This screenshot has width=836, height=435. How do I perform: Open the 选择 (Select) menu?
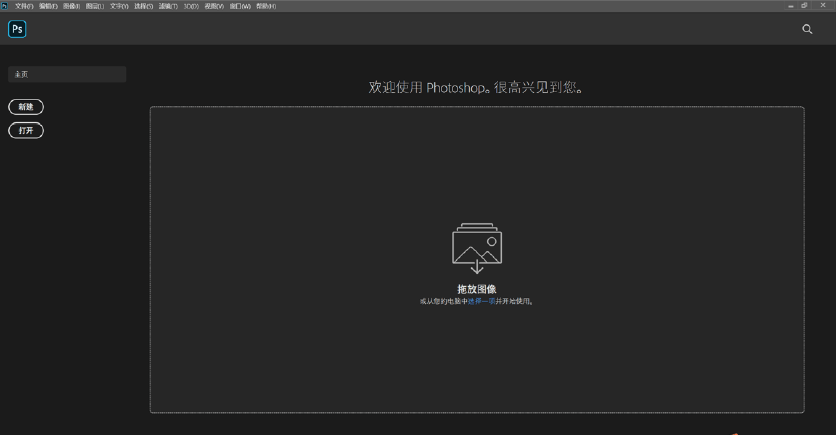pos(144,6)
